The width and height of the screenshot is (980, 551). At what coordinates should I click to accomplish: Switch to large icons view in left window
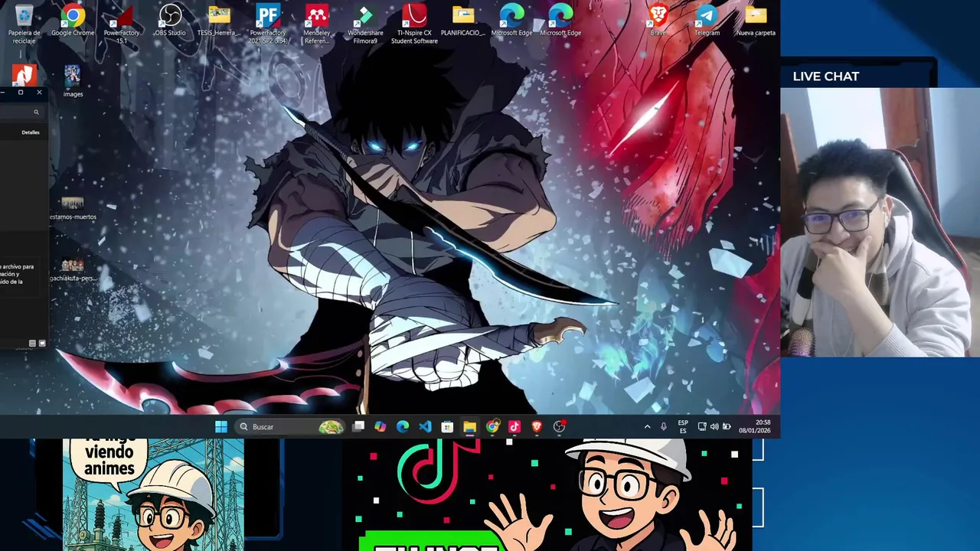click(x=42, y=344)
